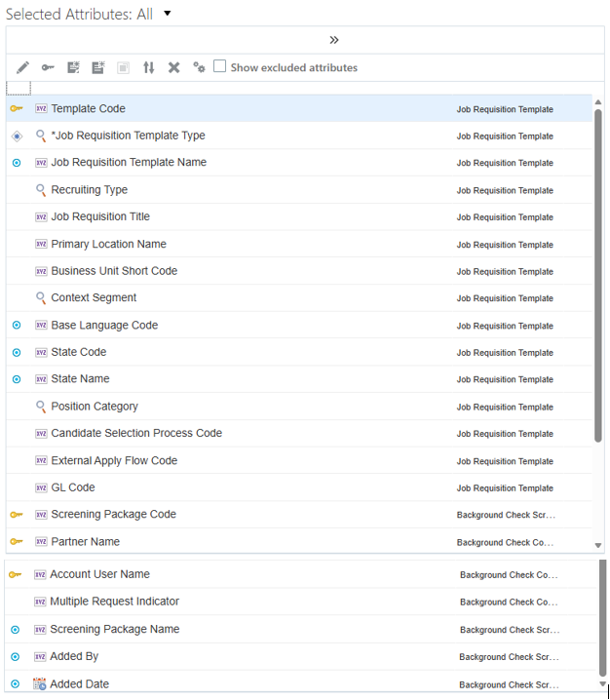Click the blue circle icon beside Screening Package Name
610x700 pixels.
tap(16, 630)
